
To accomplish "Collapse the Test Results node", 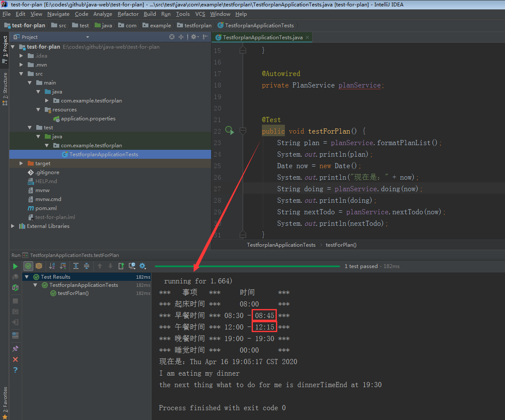I will [27, 277].
